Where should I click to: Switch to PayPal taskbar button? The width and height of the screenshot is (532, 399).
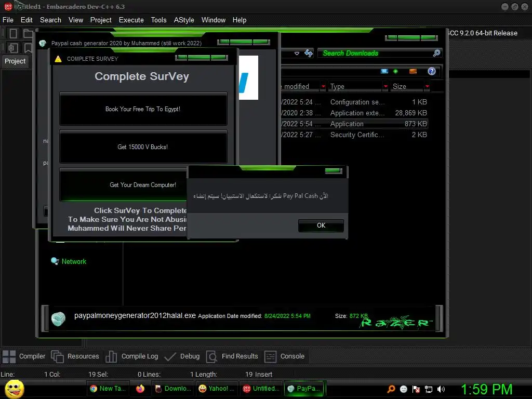[x=304, y=389]
